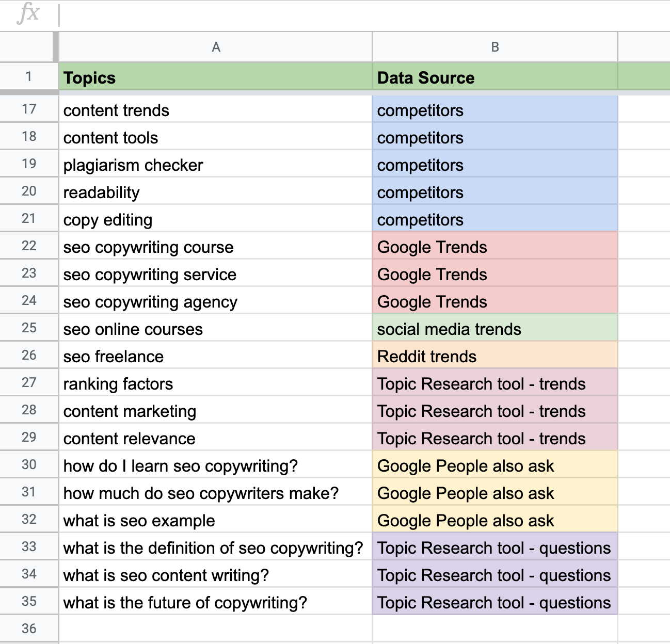
Task: Select the 'Data Source' header cell
Action: pos(494,77)
